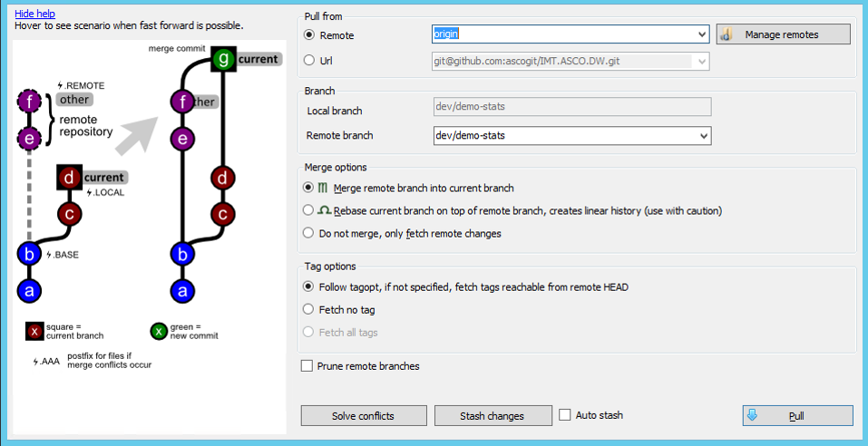Click the ".REMOTE" postfix label
The image size is (868, 446).
[81, 86]
